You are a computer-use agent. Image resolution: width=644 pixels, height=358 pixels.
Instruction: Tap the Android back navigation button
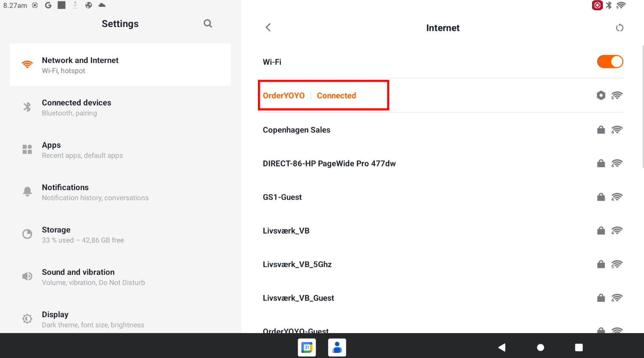point(502,347)
